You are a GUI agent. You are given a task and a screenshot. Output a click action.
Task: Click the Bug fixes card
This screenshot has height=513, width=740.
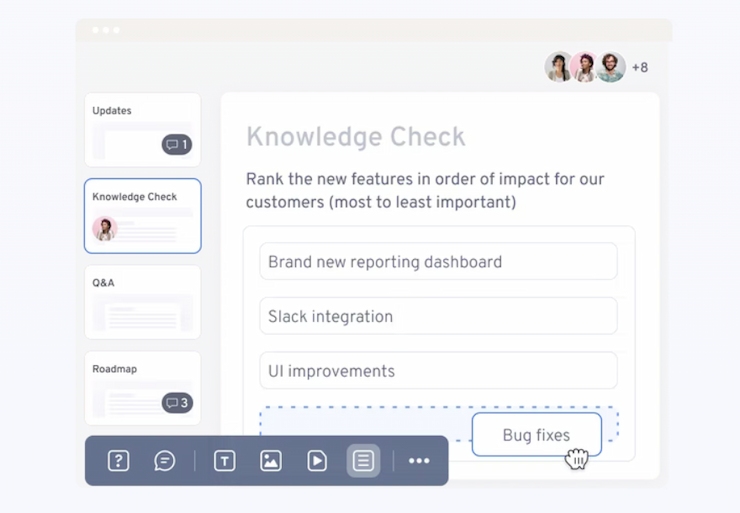537,435
